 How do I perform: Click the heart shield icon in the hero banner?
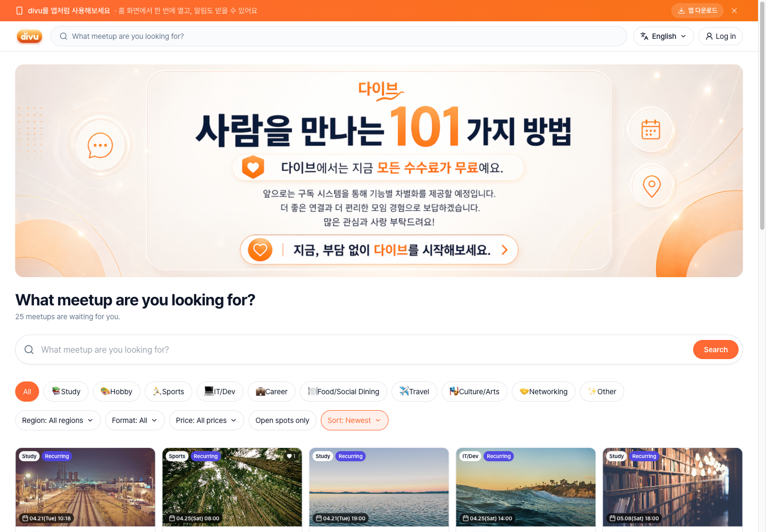click(x=253, y=167)
